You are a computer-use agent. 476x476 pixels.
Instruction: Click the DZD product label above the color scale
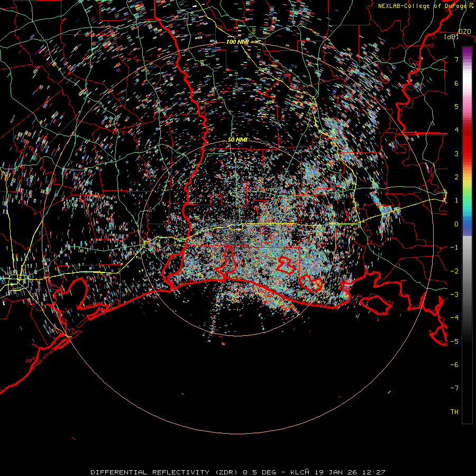464,32
